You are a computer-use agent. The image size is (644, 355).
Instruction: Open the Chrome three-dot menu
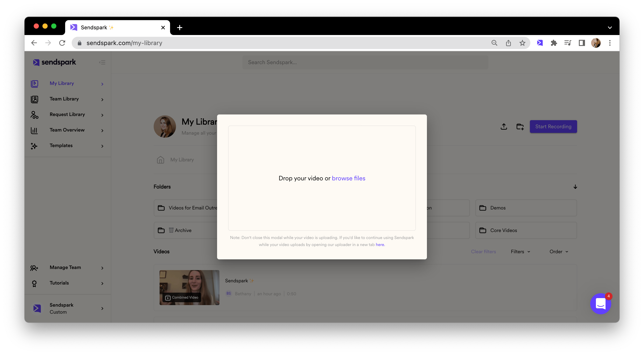pyautogui.click(x=610, y=43)
